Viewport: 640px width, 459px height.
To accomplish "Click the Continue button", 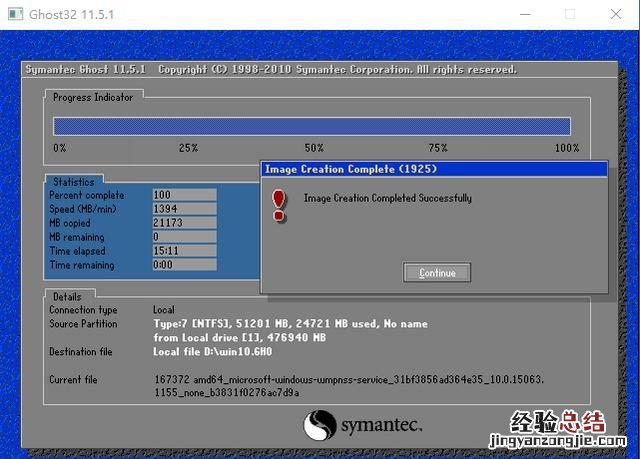I will click(x=437, y=273).
